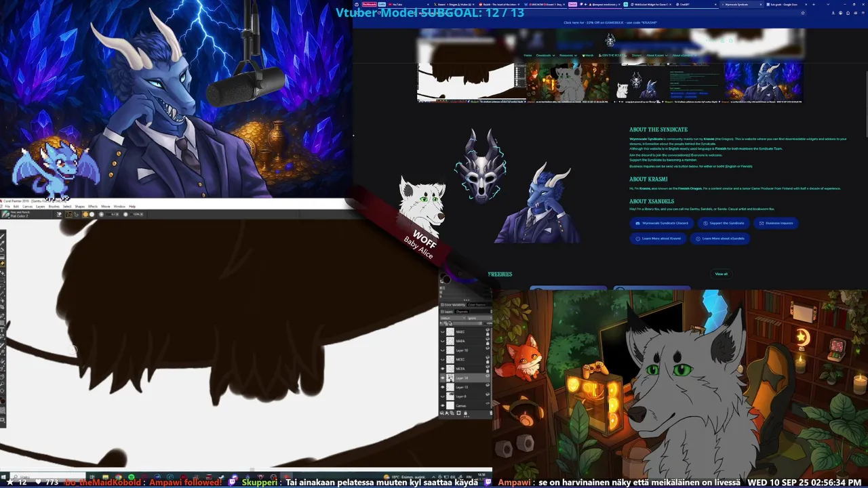Click the third icon in Layers panel footer

tap(452, 413)
